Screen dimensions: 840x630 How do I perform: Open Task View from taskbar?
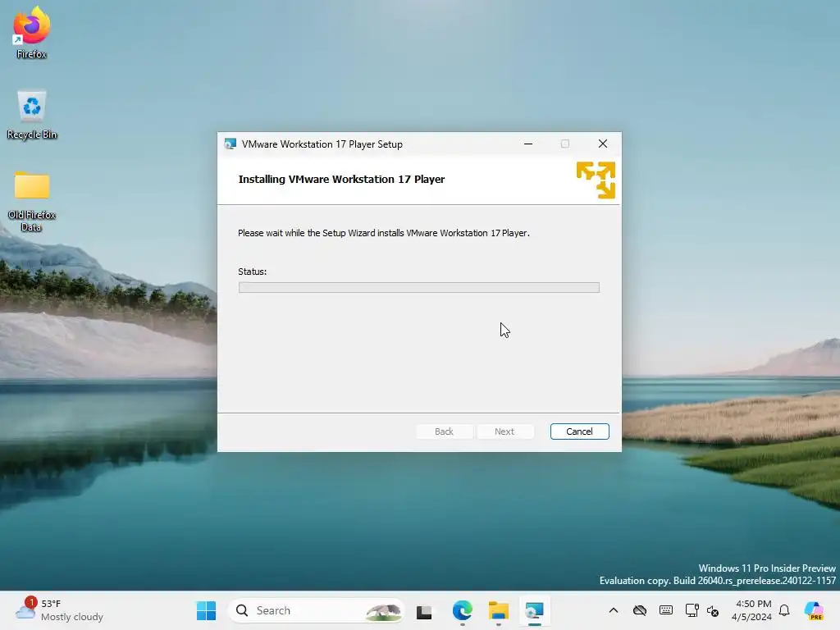click(x=424, y=610)
